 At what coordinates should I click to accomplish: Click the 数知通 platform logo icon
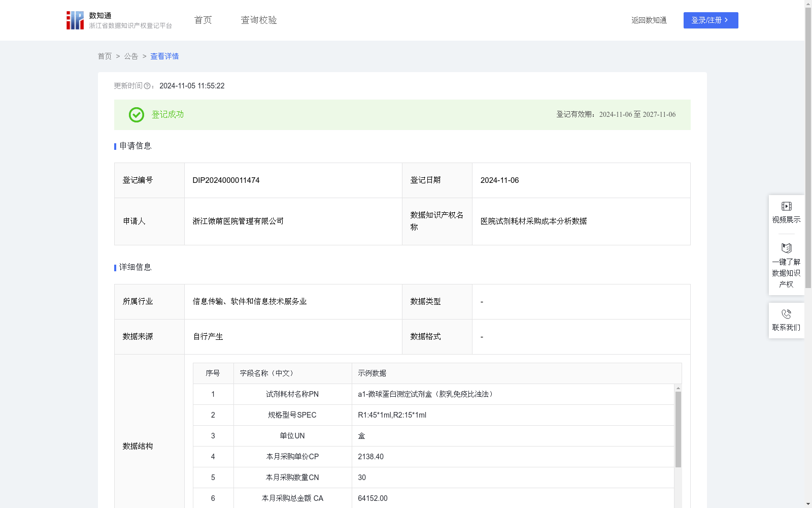click(x=75, y=20)
